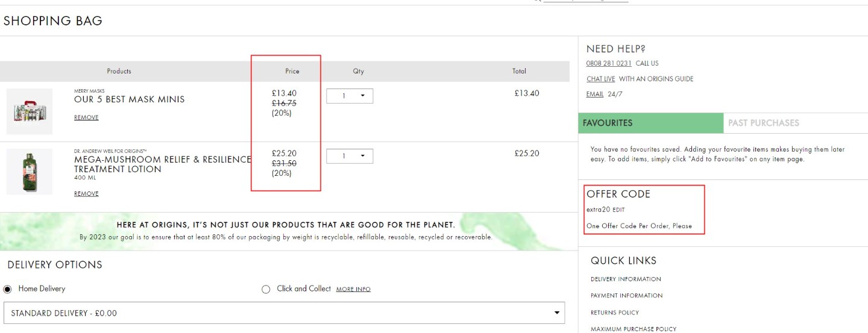The height and width of the screenshot is (333, 868).
Task: Open Returns Policy quick link
Action: coord(615,313)
